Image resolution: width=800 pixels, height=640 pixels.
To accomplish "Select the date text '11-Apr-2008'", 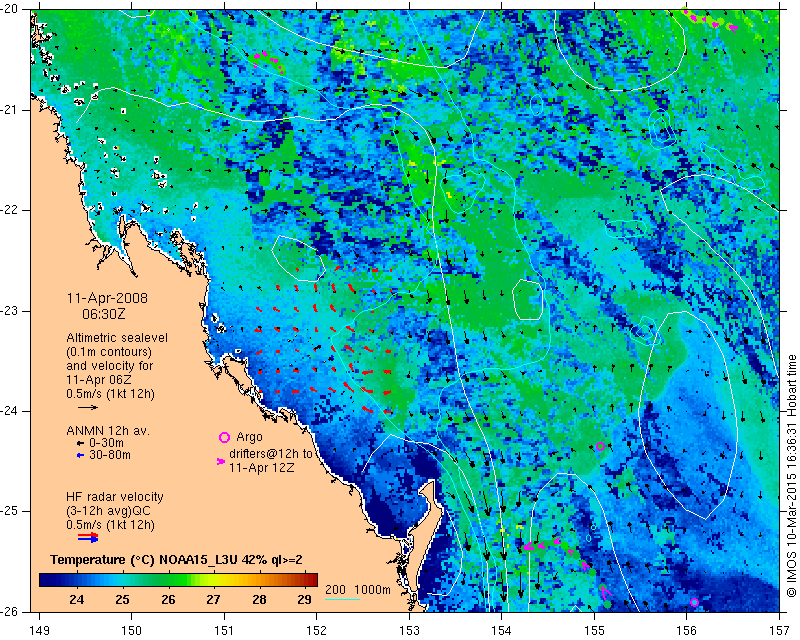I will click(107, 298).
